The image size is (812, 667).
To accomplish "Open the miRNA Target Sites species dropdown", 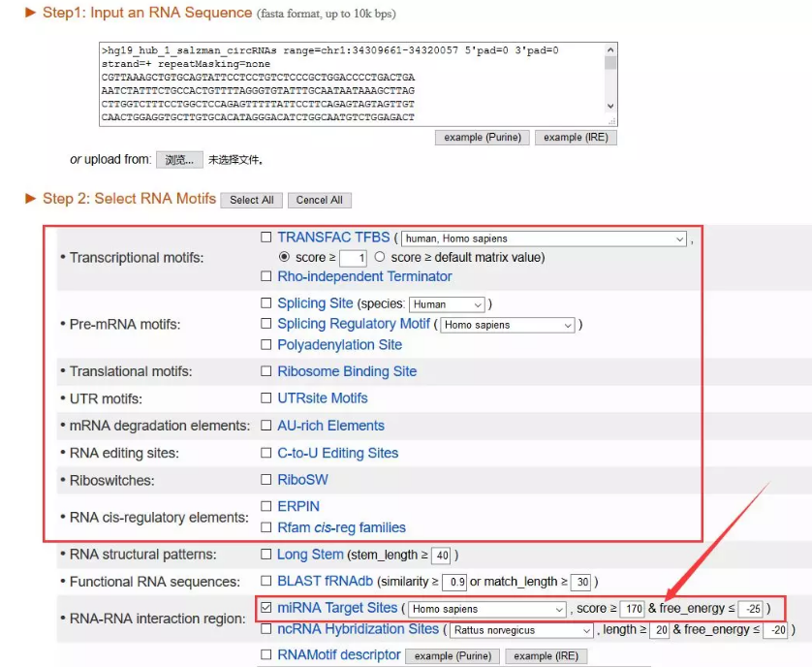I will pos(487,610).
